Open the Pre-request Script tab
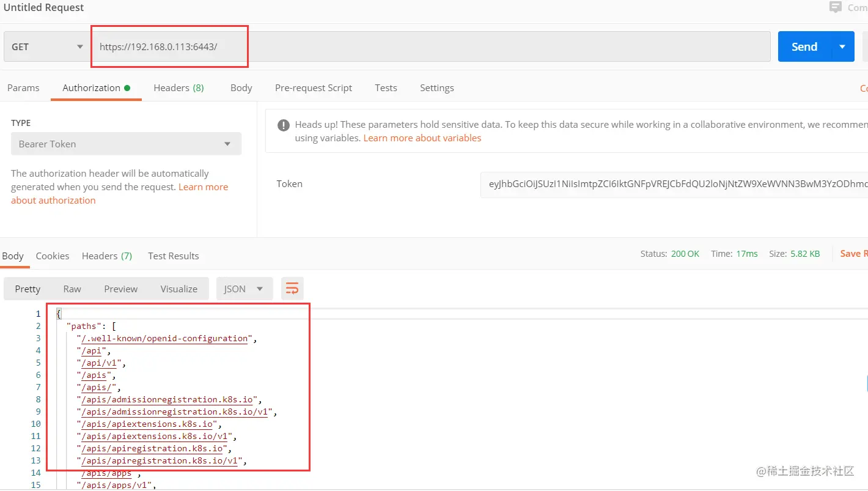Viewport: 868px width, 491px height. point(314,87)
